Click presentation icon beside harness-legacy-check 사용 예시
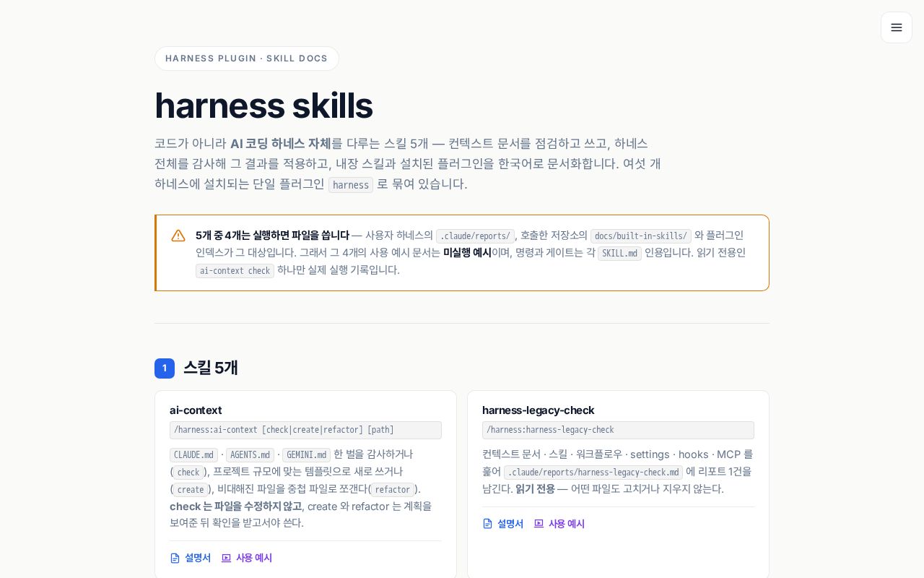 (539, 524)
